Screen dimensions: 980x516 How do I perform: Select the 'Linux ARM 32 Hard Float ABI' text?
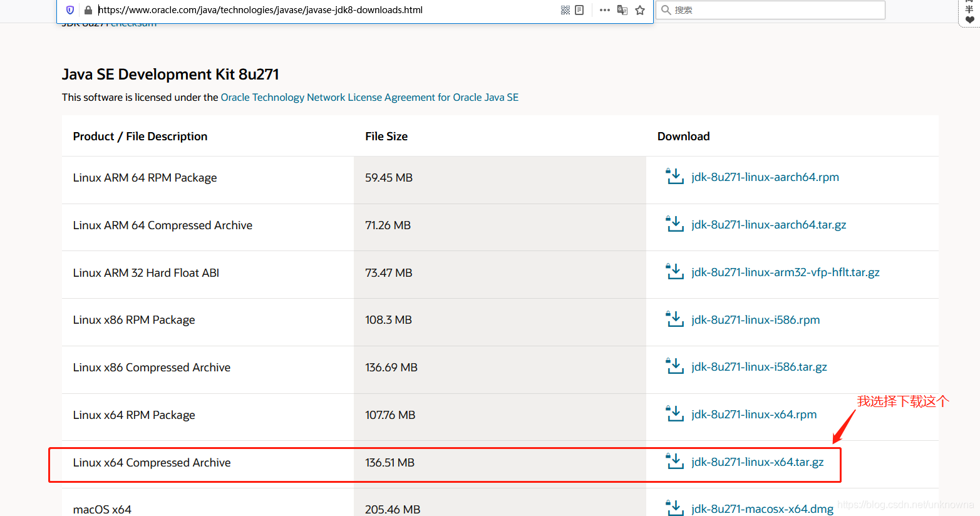(146, 273)
